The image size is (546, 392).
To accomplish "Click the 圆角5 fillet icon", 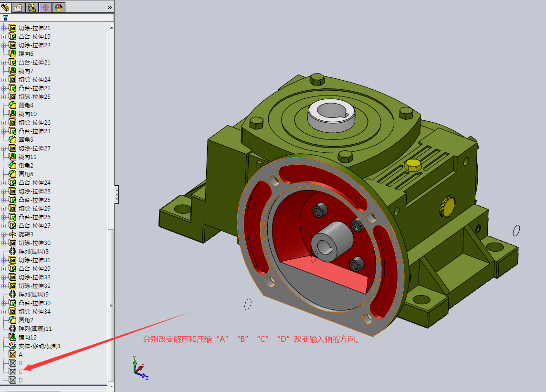I will point(12,140).
